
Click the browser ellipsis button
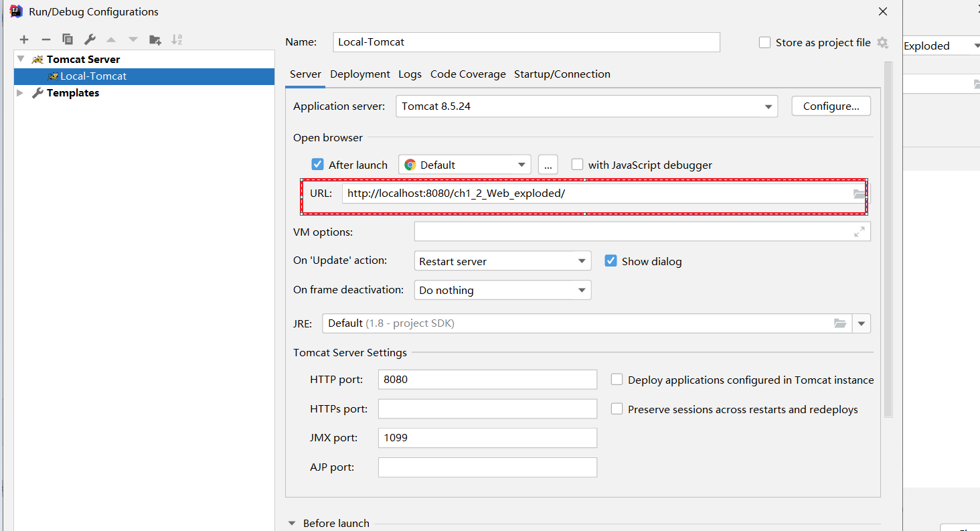pyautogui.click(x=548, y=165)
